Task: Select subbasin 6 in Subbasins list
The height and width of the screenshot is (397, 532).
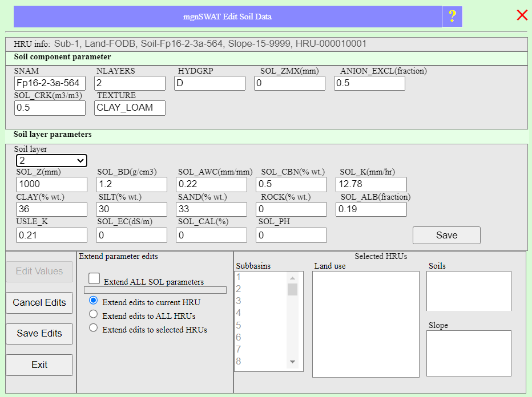Action: coord(260,337)
